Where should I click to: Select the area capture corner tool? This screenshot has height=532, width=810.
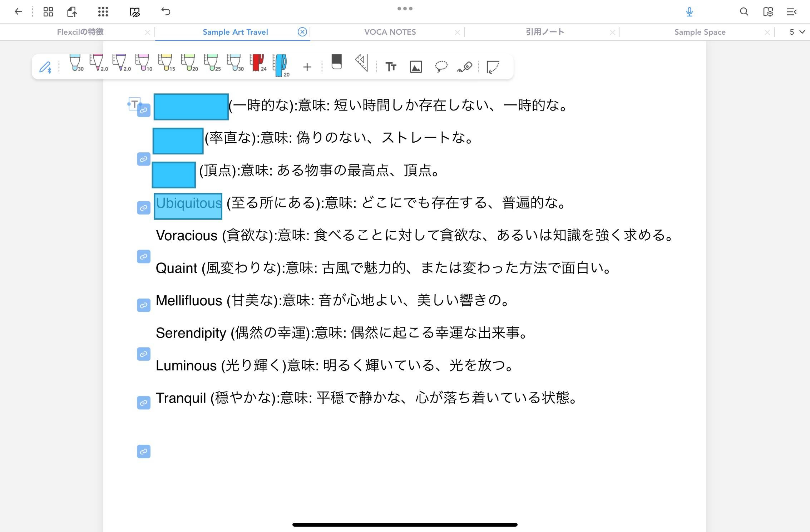coord(493,67)
